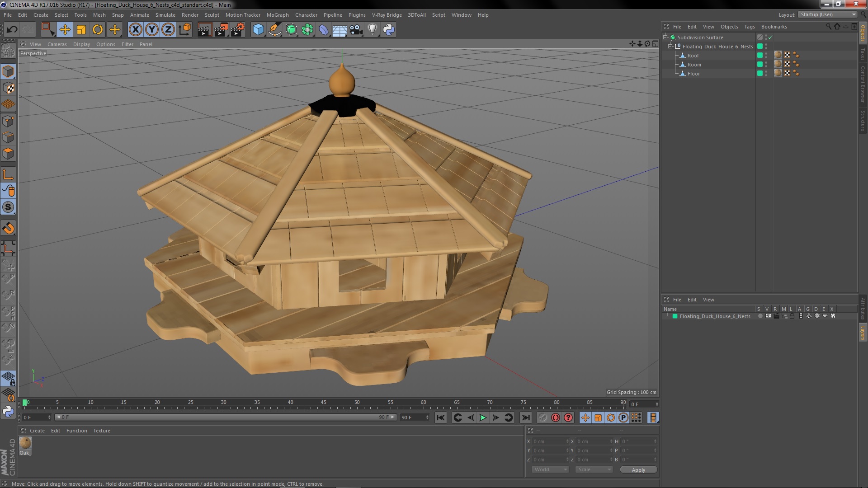Select the Scale tool in top toolbar
The image size is (868, 488).
81,30
